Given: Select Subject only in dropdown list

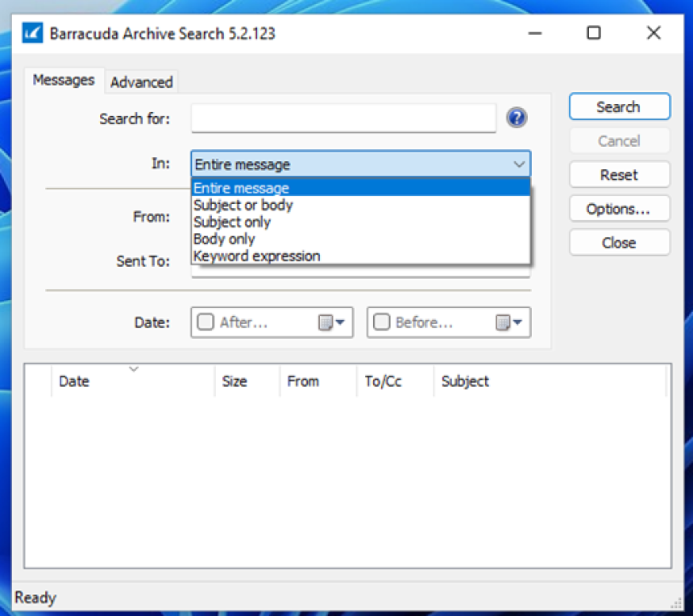Looking at the screenshot, I should tap(361, 222).
